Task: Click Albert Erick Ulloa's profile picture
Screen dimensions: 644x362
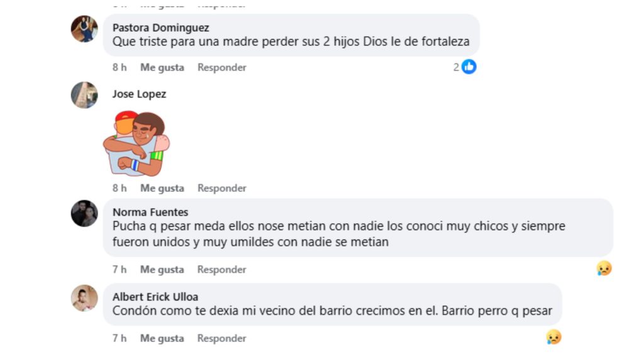Action: (x=84, y=299)
